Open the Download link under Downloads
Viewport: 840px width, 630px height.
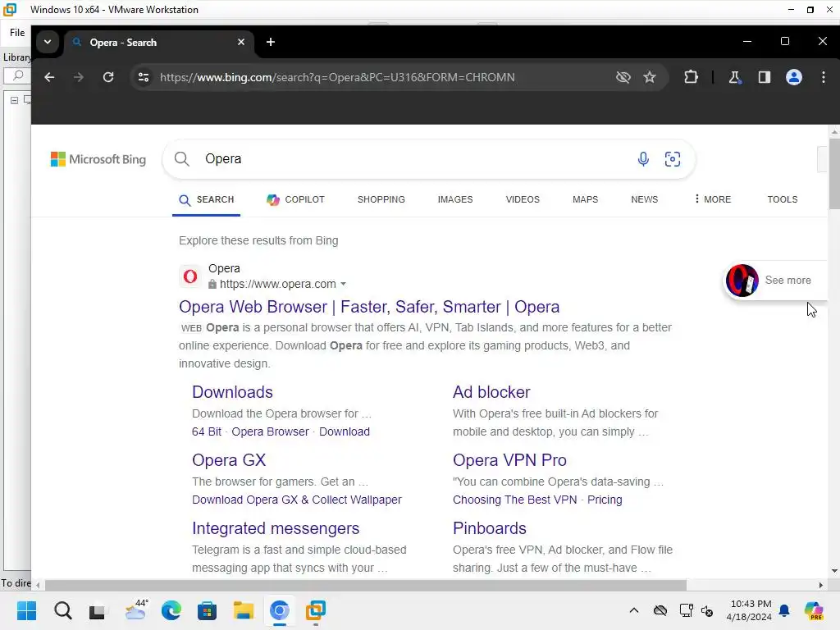[x=345, y=431]
